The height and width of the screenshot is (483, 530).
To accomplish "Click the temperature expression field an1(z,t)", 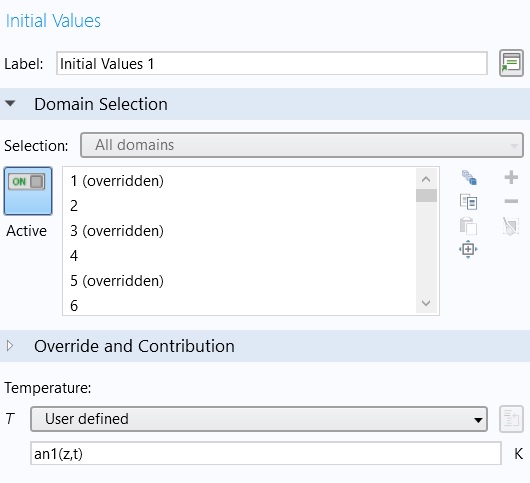I will click(266, 453).
